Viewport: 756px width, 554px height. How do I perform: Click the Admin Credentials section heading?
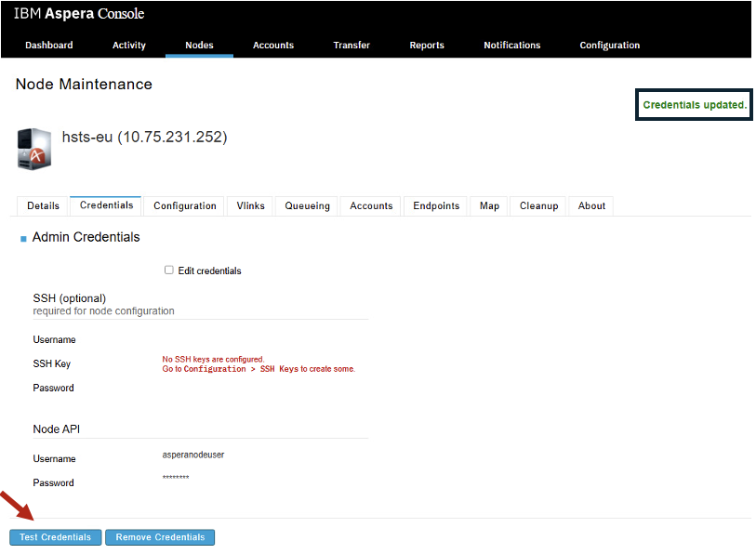click(86, 237)
